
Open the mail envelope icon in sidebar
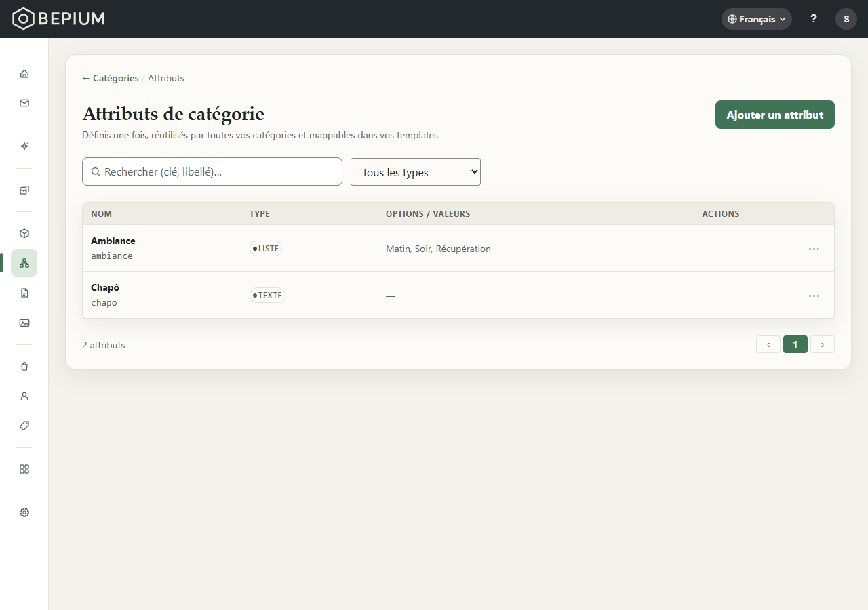pyautogui.click(x=24, y=103)
